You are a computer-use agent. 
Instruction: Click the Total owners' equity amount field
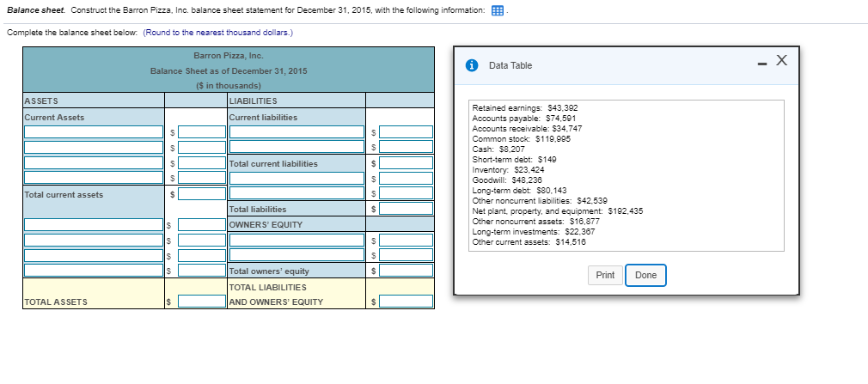point(406,271)
